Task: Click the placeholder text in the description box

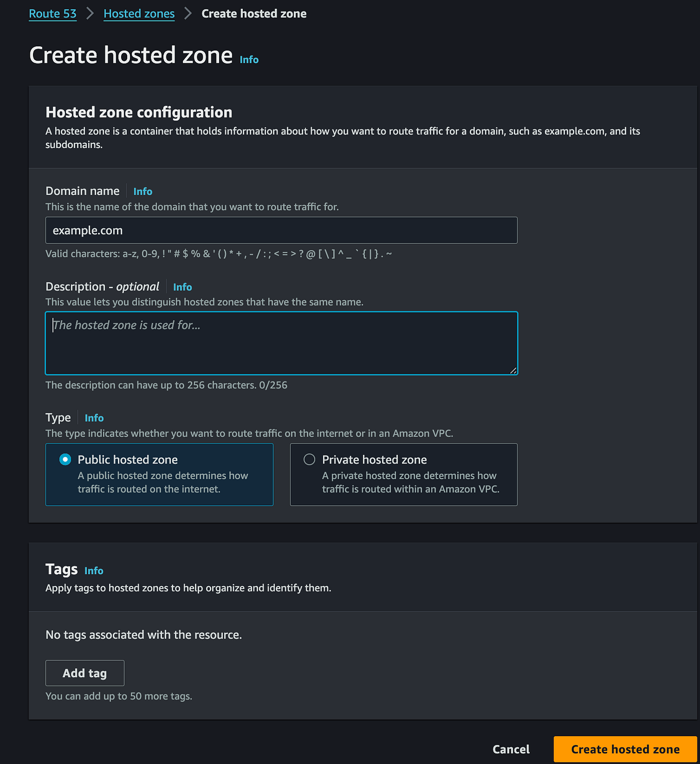Action: (x=126, y=325)
